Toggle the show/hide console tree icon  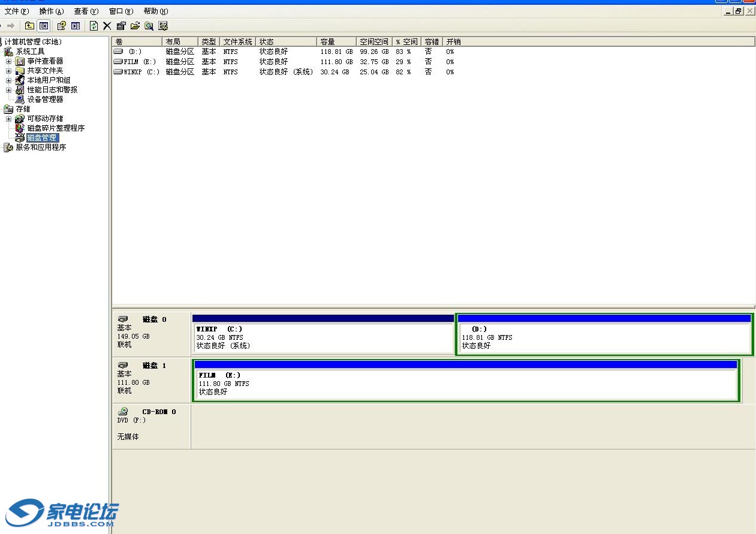pos(43,26)
